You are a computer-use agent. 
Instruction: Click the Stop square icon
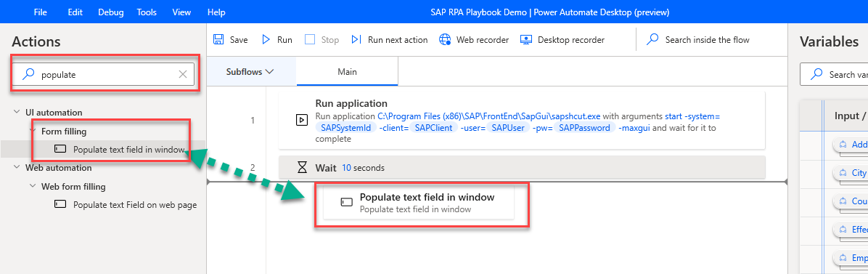point(310,39)
